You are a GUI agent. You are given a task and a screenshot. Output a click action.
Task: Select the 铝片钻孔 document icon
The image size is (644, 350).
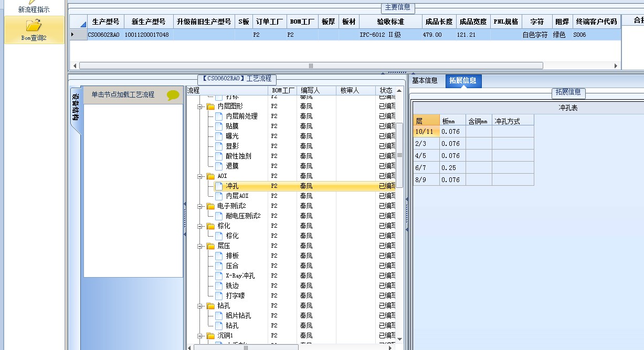pos(219,315)
